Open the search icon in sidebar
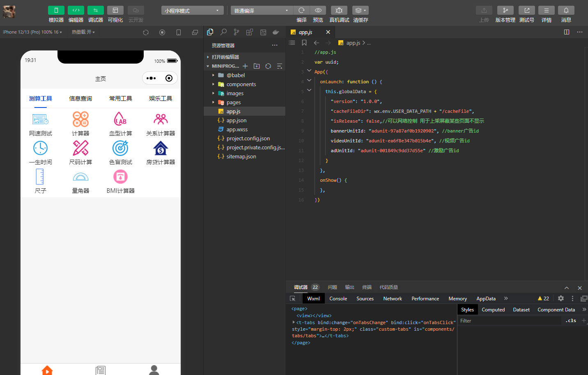Image resolution: width=588 pixels, height=375 pixels. tap(223, 32)
